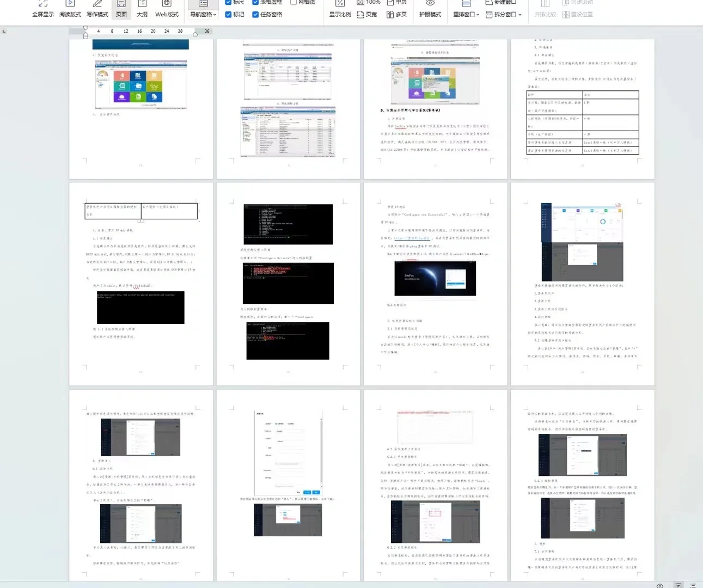
Task: Select the first-line indent marker on ruler
Action: pyautogui.click(x=85, y=29)
